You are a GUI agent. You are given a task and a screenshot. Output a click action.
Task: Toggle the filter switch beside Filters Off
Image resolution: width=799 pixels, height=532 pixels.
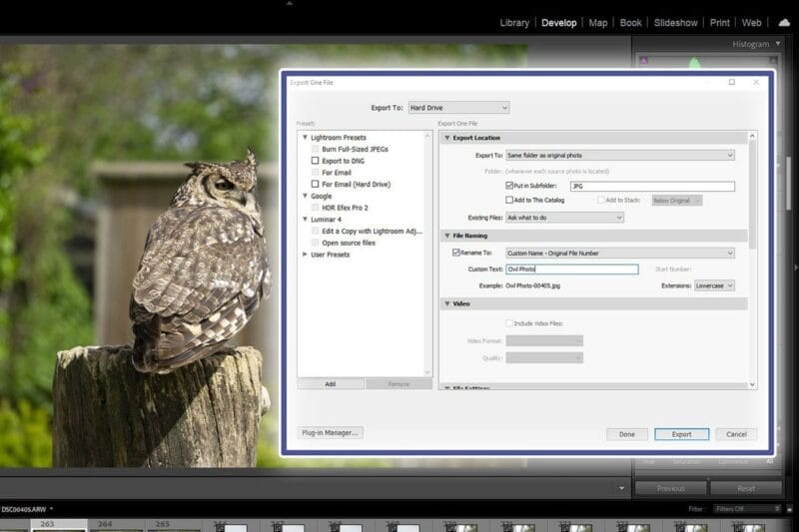click(x=789, y=509)
